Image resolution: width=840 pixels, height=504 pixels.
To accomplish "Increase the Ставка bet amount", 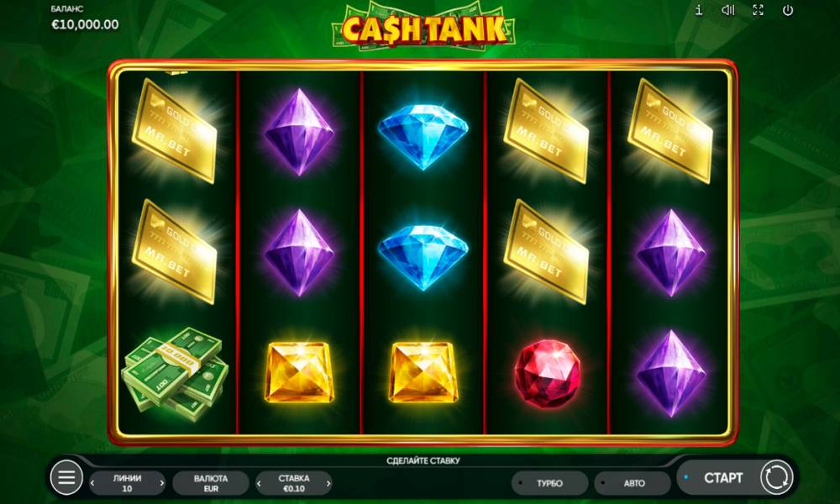I will point(328,483).
